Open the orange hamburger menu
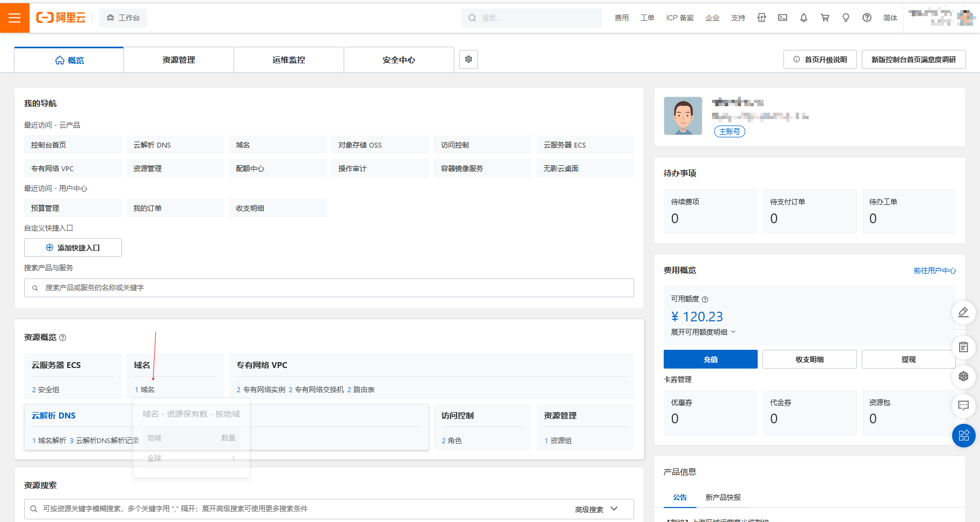Image resolution: width=980 pixels, height=522 pixels. [x=14, y=18]
